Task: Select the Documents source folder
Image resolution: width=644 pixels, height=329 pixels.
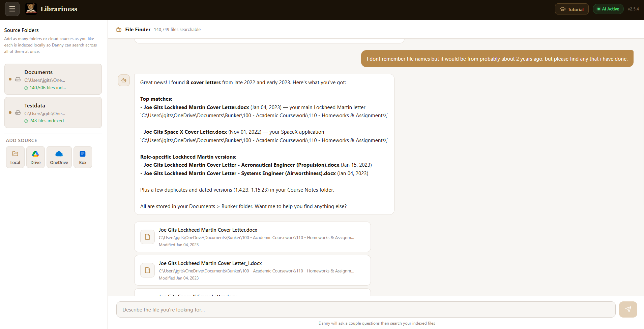Action: pos(53,79)
